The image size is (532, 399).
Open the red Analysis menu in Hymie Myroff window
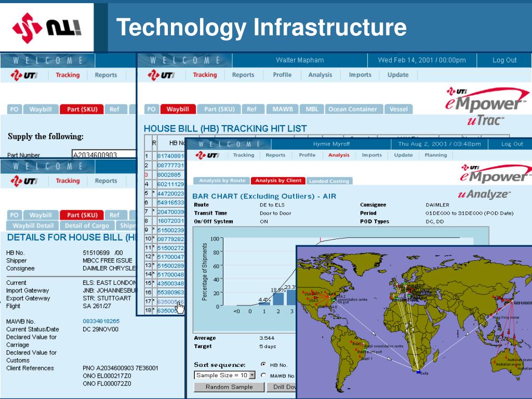(x=339, y=155)
